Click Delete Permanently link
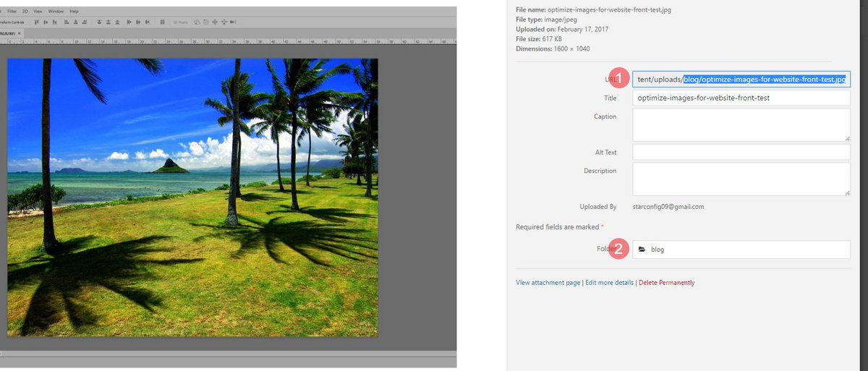Viewport: 868px width, 371px height. (x=667, y=283)
